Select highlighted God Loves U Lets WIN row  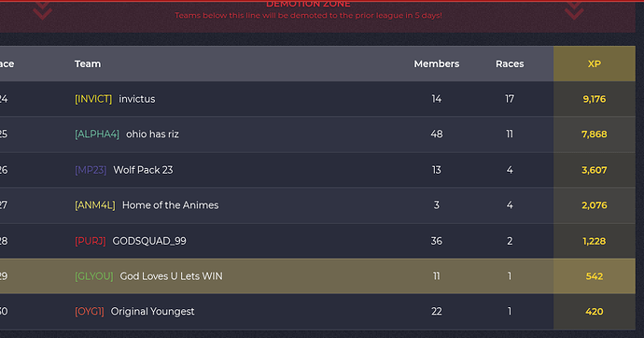317,276
